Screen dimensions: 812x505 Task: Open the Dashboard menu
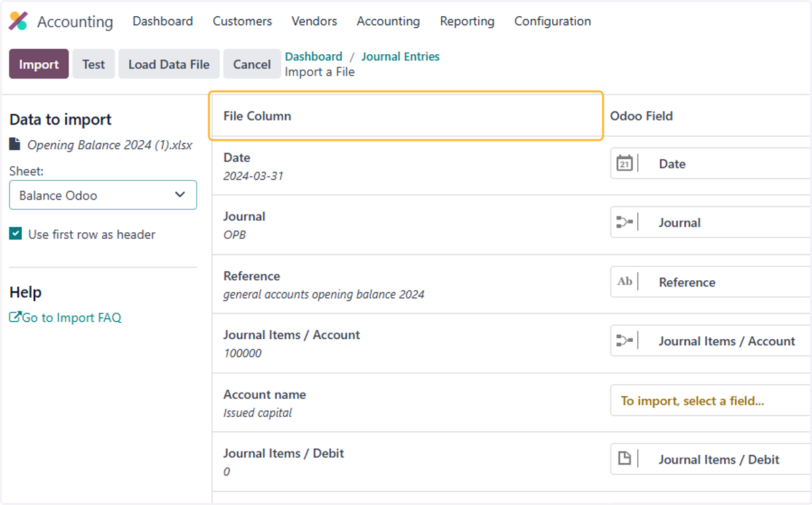point(162,21)
